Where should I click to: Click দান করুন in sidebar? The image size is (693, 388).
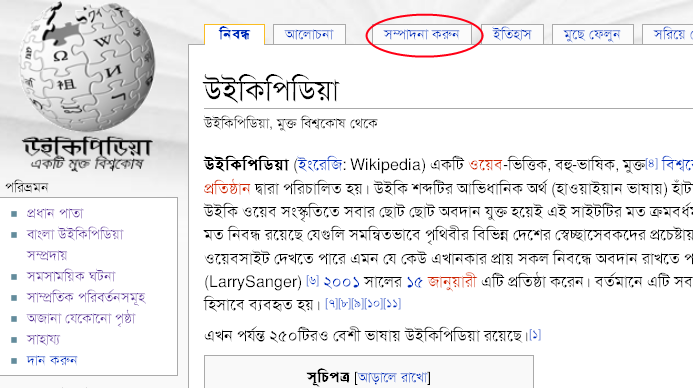pos(52,360)
